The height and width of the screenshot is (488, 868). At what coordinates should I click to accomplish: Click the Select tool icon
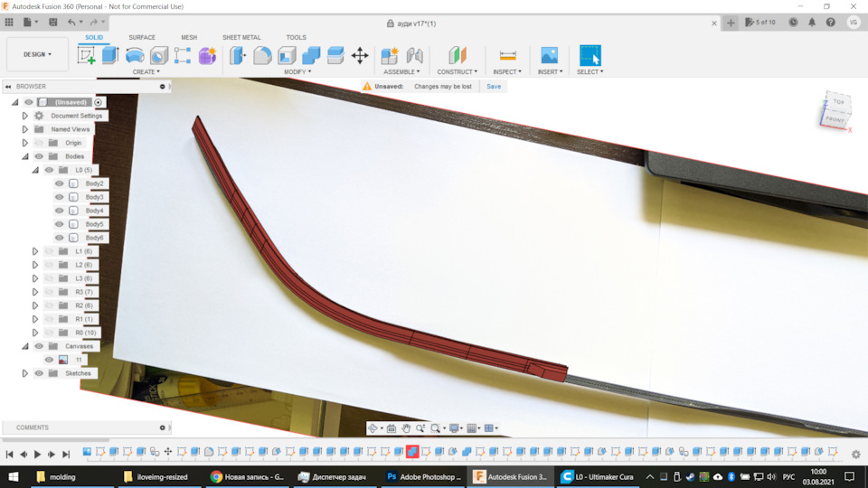590,55
